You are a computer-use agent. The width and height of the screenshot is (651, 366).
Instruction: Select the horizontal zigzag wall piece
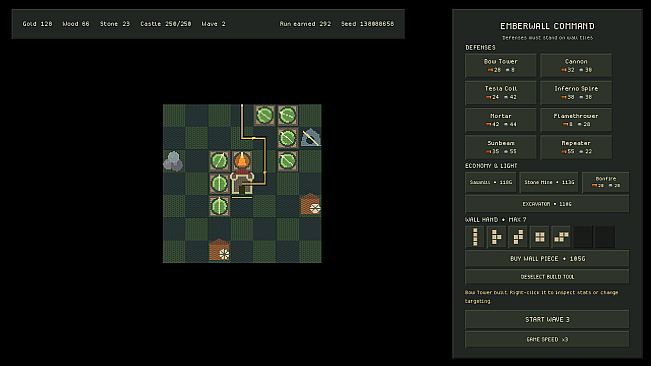561,237
